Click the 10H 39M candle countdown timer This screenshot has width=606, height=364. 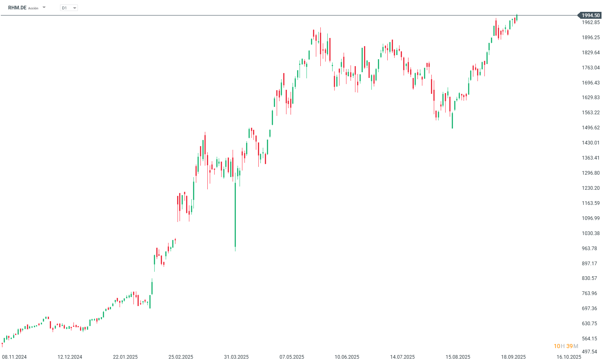click(x=566, y=346)
